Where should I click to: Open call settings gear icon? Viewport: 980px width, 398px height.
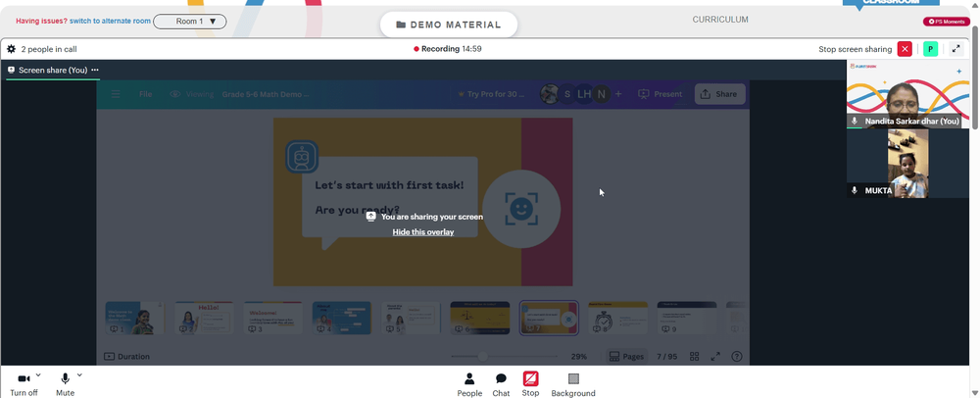click(x=11, y=49)
